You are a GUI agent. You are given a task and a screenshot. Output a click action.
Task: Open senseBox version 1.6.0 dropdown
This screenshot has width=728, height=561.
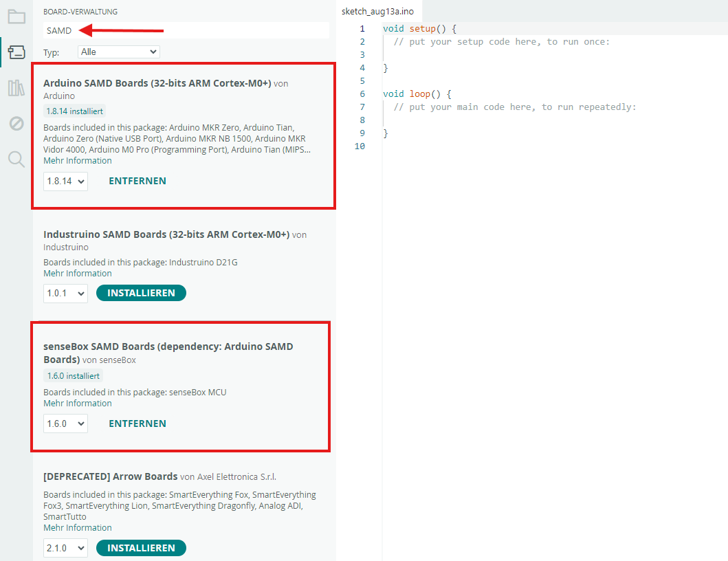tap(65, 424)
